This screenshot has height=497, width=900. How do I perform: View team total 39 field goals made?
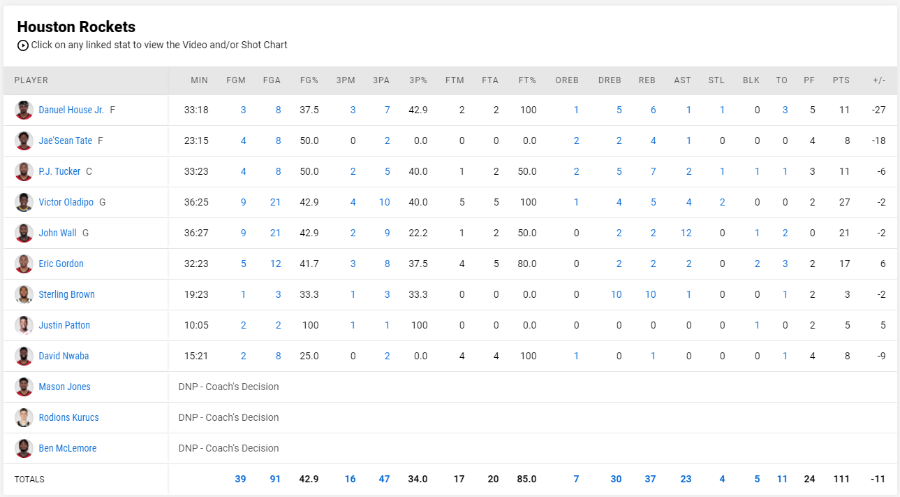(240, 479)
